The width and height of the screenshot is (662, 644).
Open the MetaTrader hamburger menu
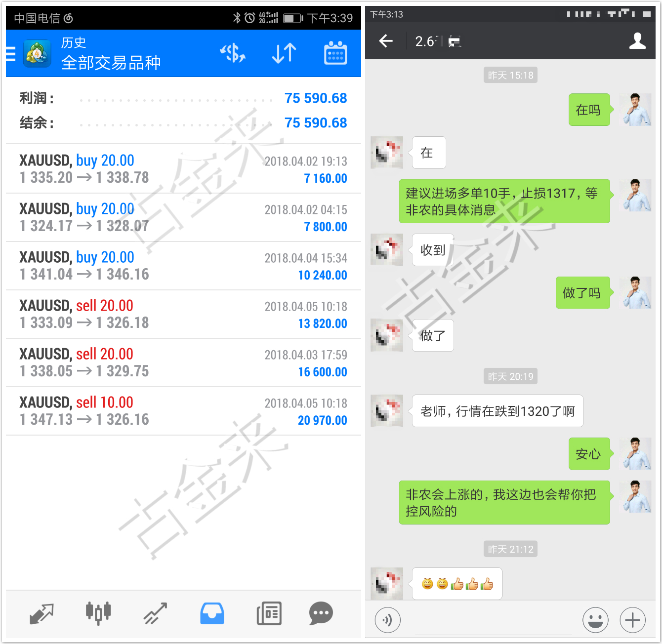click(x=10, y=53)
